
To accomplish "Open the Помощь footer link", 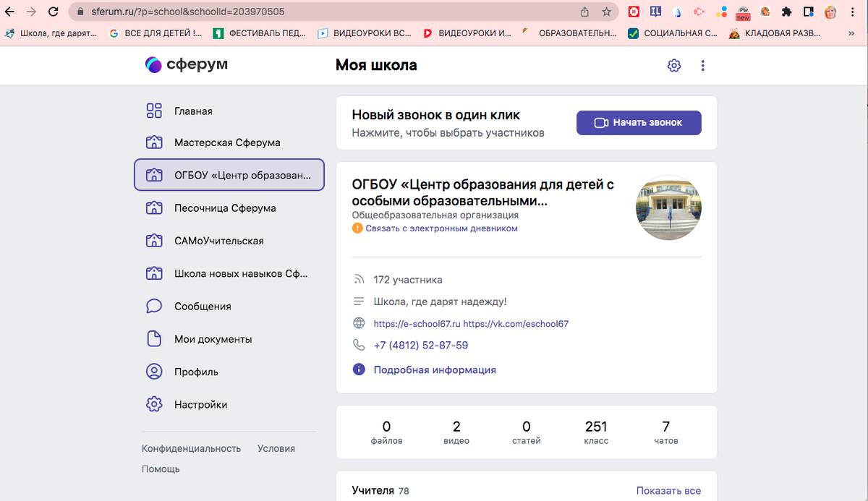I will 161,469.
